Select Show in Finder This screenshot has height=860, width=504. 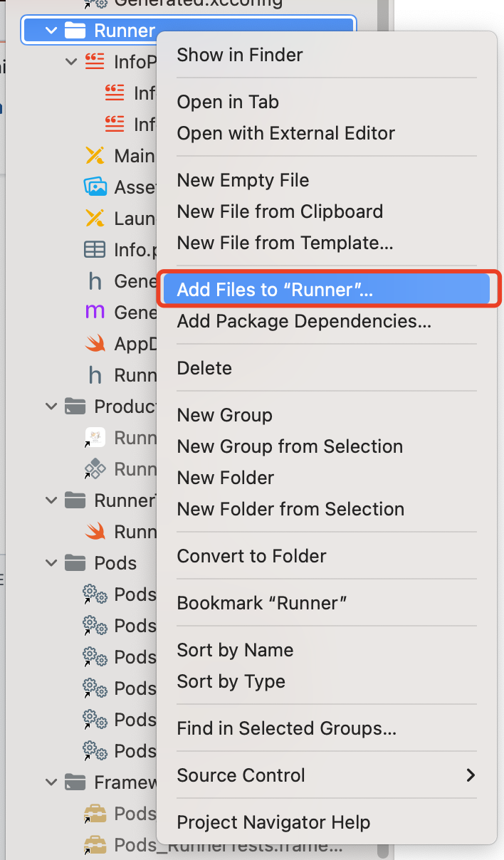point(240,55)
